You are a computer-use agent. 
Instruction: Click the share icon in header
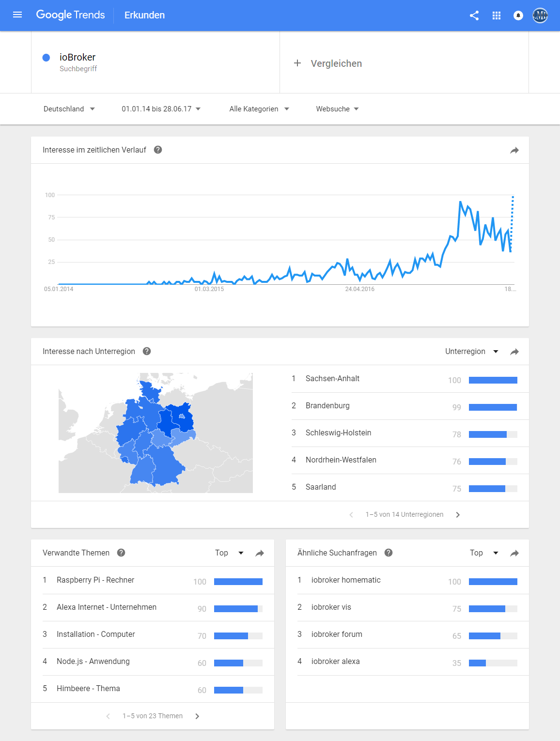click(474, 15)
